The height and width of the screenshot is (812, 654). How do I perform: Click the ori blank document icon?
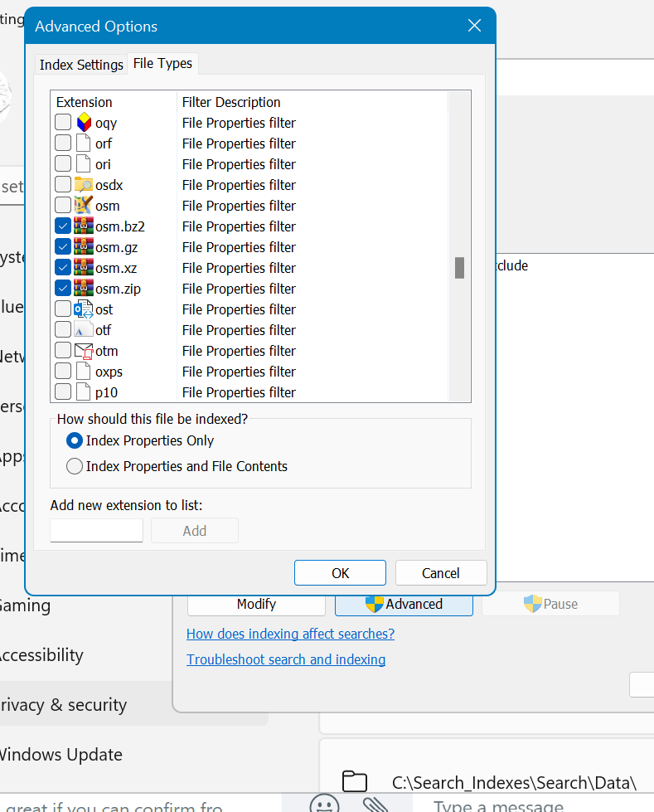pos(83,164)
